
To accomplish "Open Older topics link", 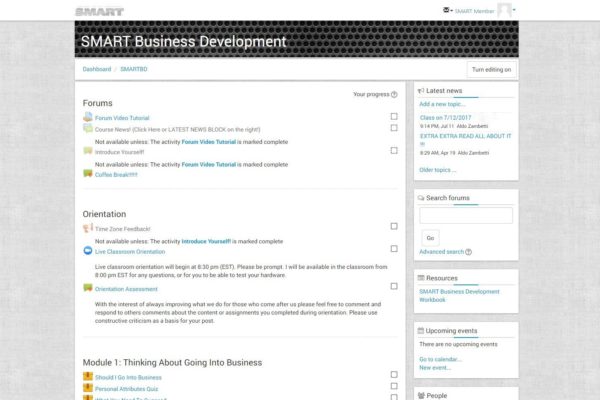I will (x=437, y=170).
